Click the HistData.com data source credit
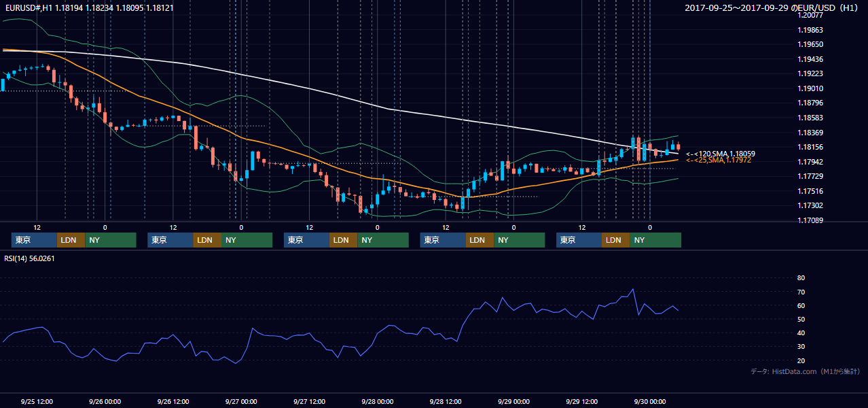Viewport: 868px width, 408px height. [x=806, y=372]
